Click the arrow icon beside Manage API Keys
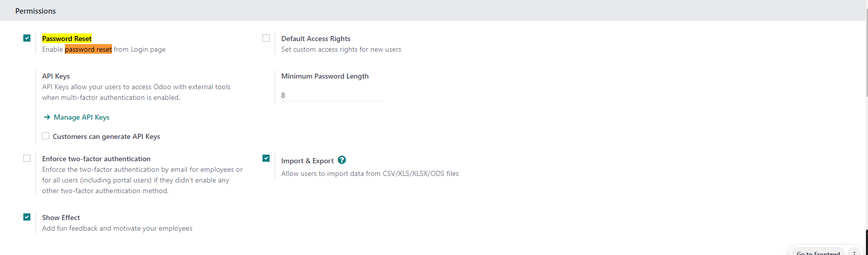 (47, 117)
